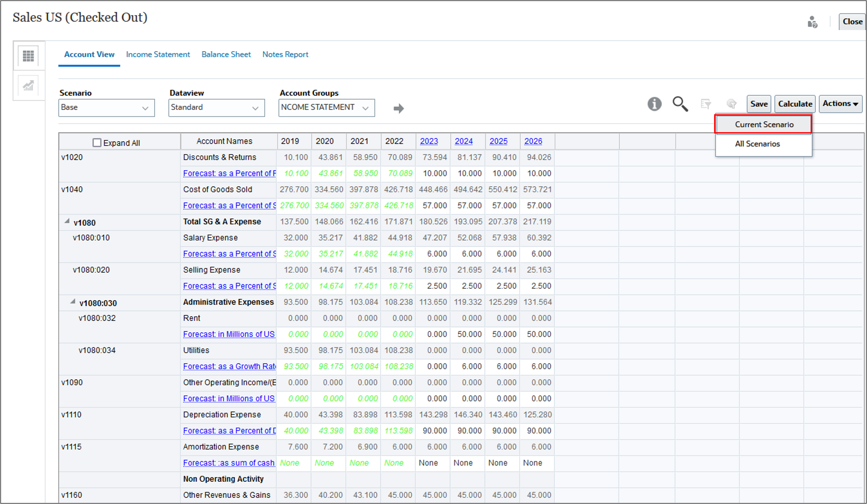Click the right arrow refresh icon
Image resolution: width=867 pixels, height=504 pixels.
pos(398,109)
